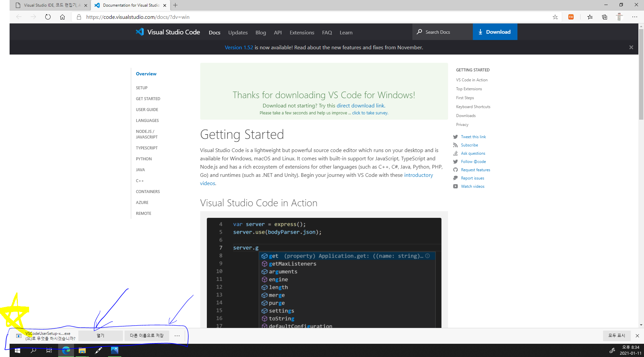Close the Documentation for Visual Studio tab

tap(165, 5)
